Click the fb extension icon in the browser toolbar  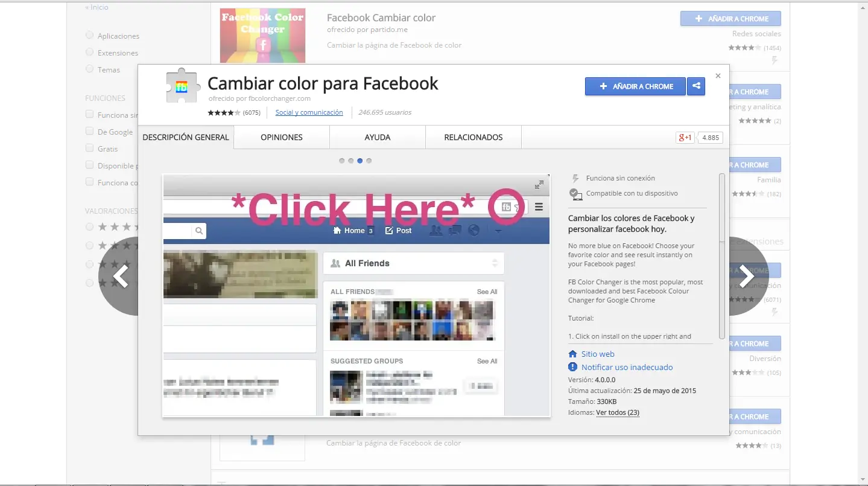click(507, 206)
